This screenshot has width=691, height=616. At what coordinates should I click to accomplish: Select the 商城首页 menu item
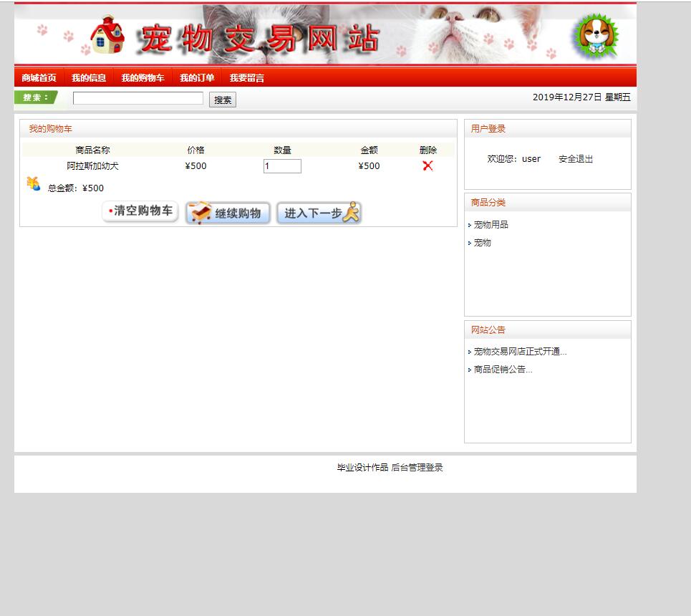click(39, 77)
